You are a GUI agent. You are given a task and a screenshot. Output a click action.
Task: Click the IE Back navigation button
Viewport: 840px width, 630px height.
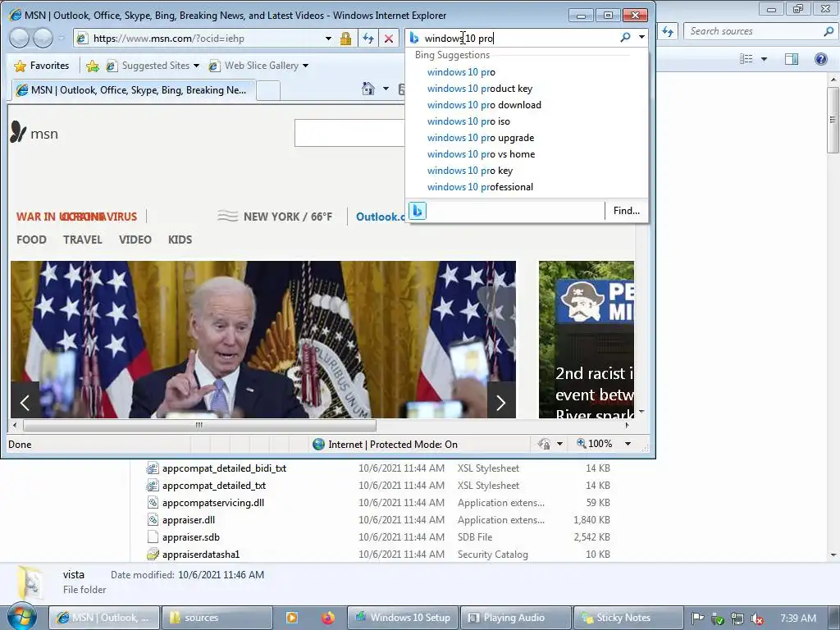point(20,38)
